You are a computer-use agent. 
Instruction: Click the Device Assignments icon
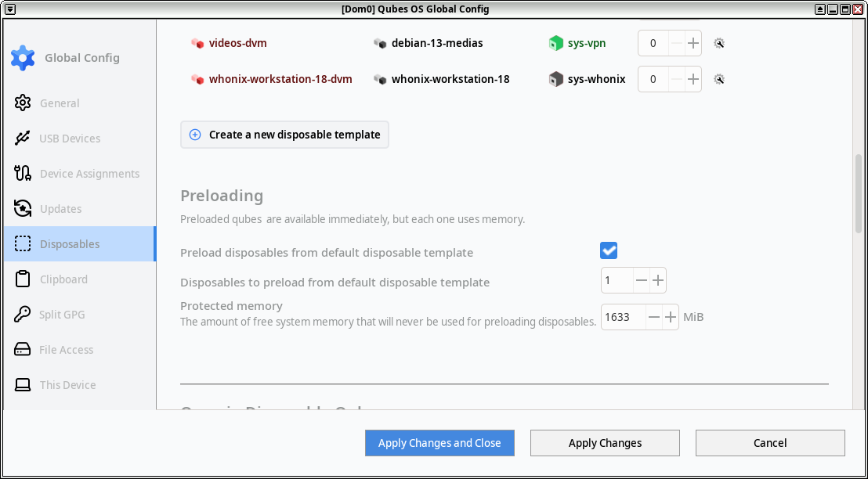coord(22,174)
